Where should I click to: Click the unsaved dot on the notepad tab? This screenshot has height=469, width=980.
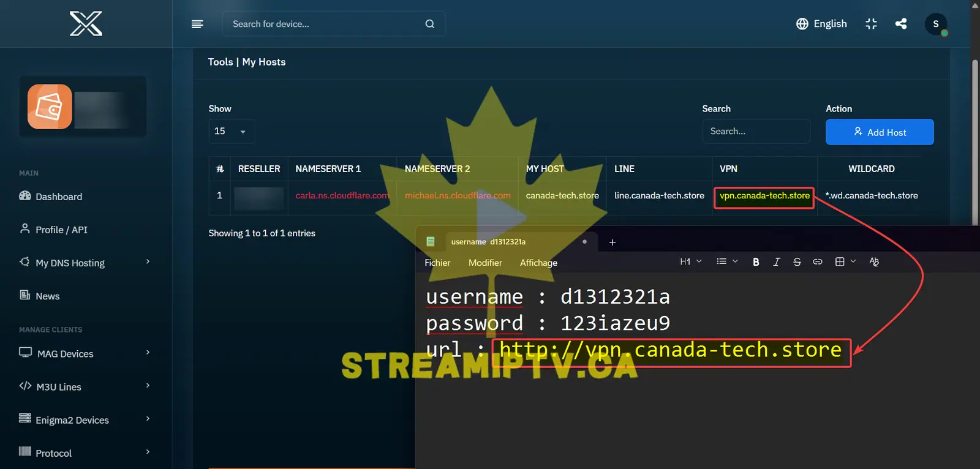[584, 242]
